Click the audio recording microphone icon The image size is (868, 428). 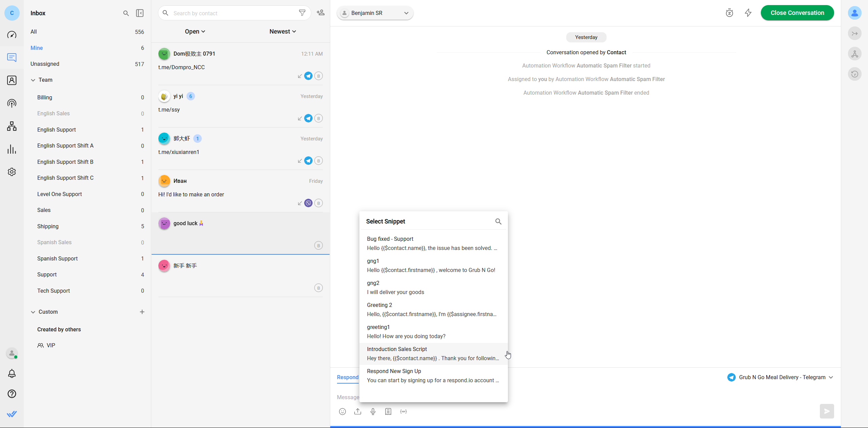point(373,412)
